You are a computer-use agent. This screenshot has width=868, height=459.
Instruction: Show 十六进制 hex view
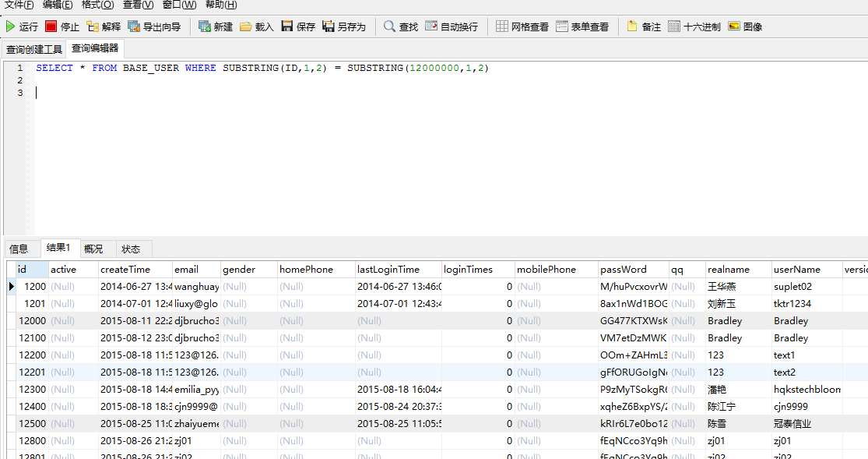(x=694, y=26)
